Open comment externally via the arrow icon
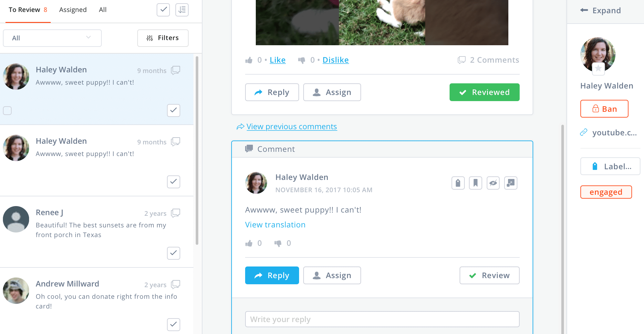644x334 pixels. pyautogui.click(x=510, y=183)
